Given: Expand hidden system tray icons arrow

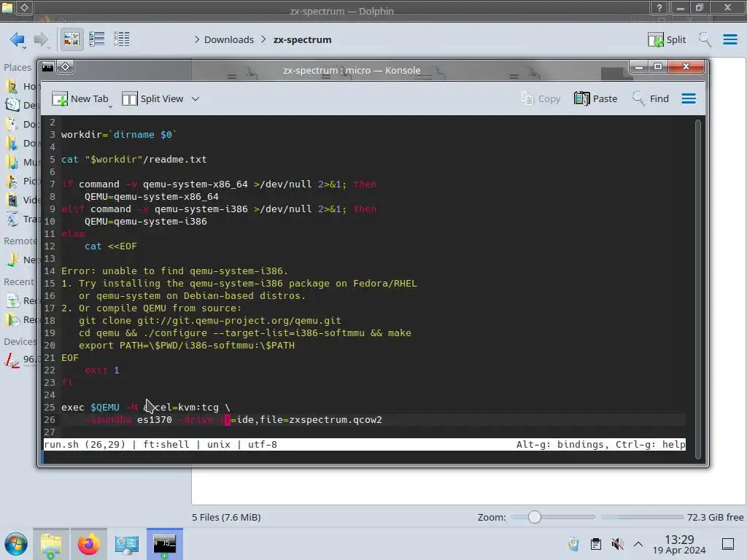Looking at the screenshot, I should [x=638, y=544].
